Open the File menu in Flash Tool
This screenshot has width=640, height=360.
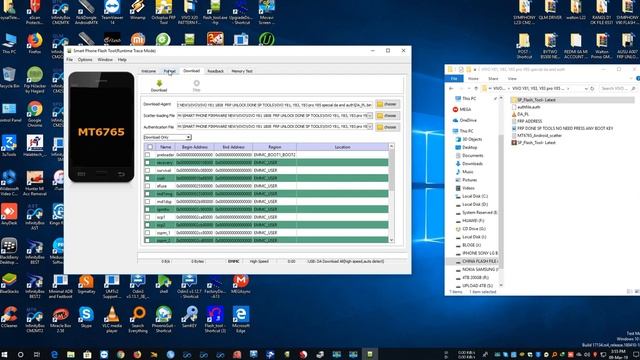pos(69,60)
